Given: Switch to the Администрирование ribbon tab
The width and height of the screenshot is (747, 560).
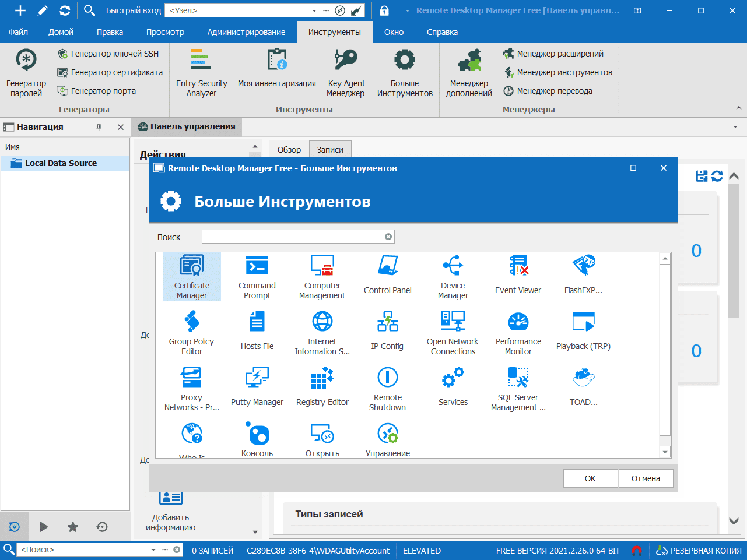Looking at the screenshot, I should 247,32.
